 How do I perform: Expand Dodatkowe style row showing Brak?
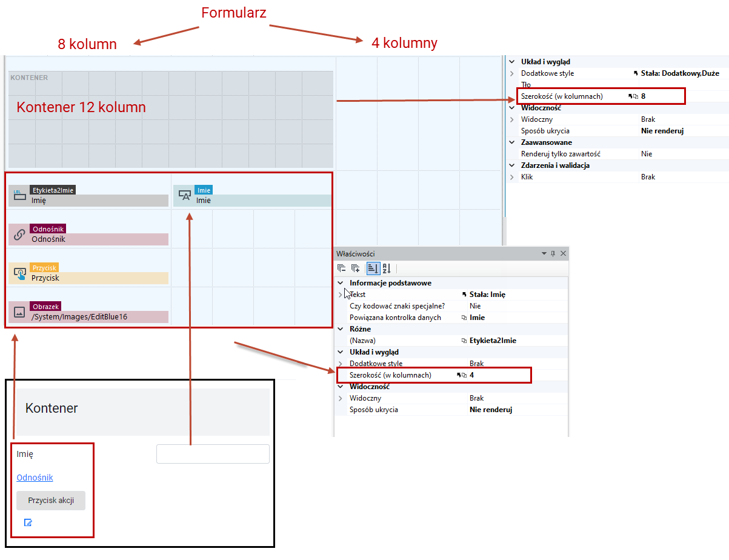[341, 364]
